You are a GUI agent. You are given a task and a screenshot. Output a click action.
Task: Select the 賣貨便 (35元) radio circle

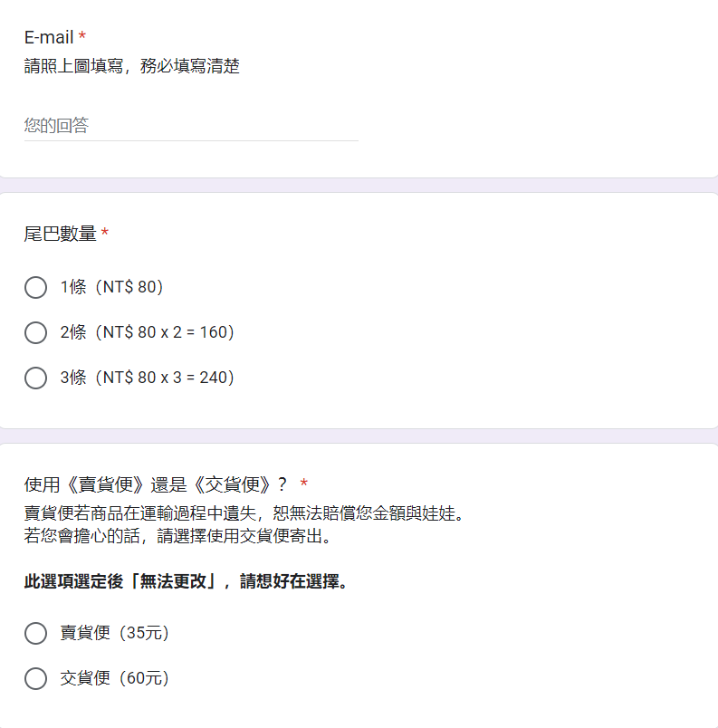click(35, 633)
